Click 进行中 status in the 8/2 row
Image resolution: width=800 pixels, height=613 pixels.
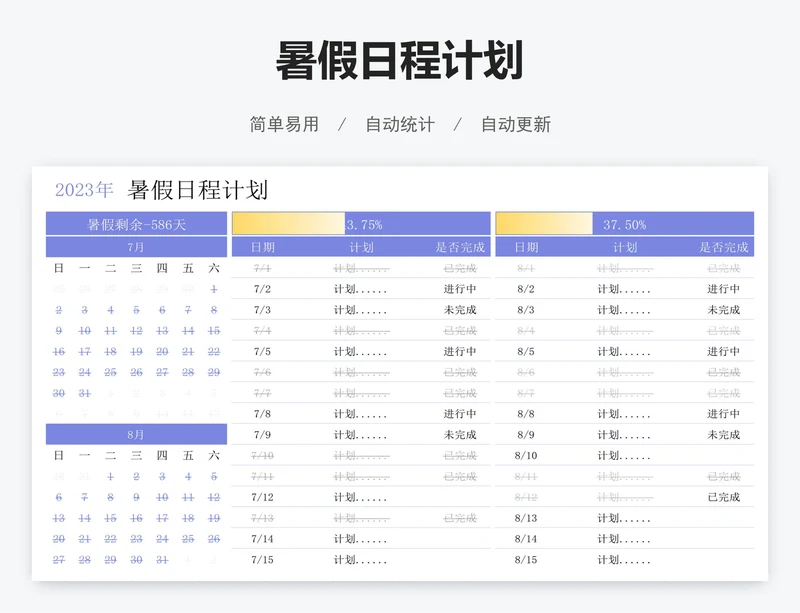[723, 289]
